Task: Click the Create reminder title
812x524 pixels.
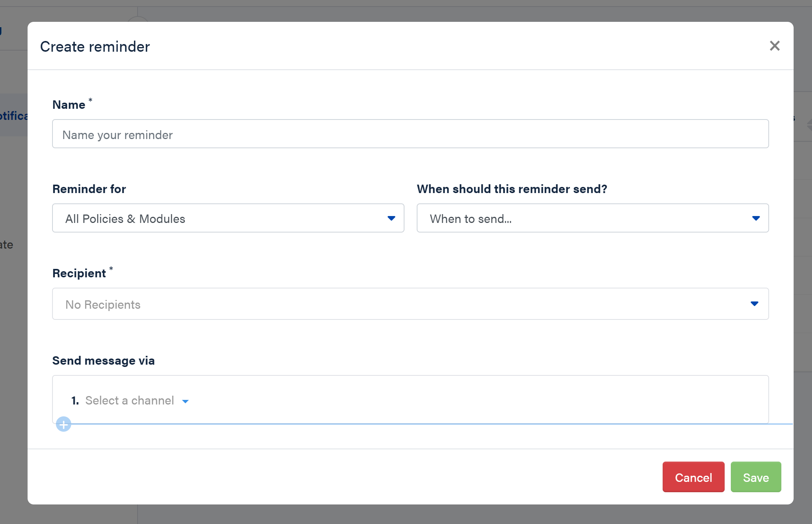Action: (95, 46)
